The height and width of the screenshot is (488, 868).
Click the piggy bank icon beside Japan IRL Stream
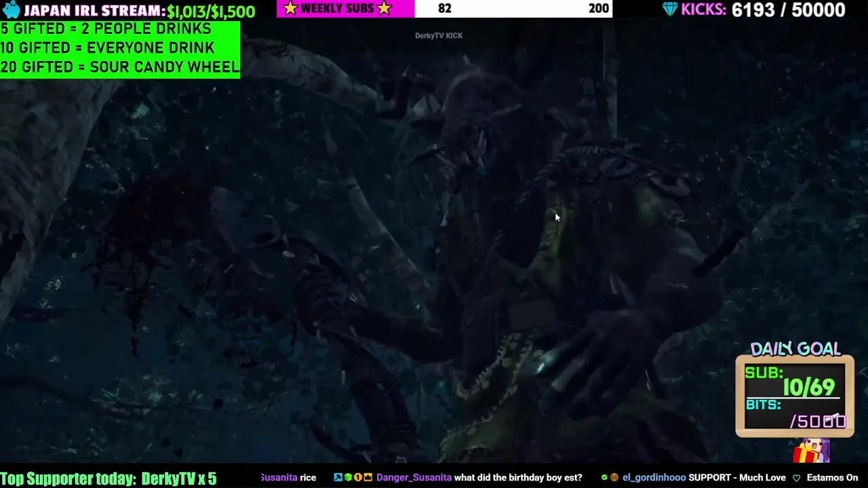click(12, 9)
